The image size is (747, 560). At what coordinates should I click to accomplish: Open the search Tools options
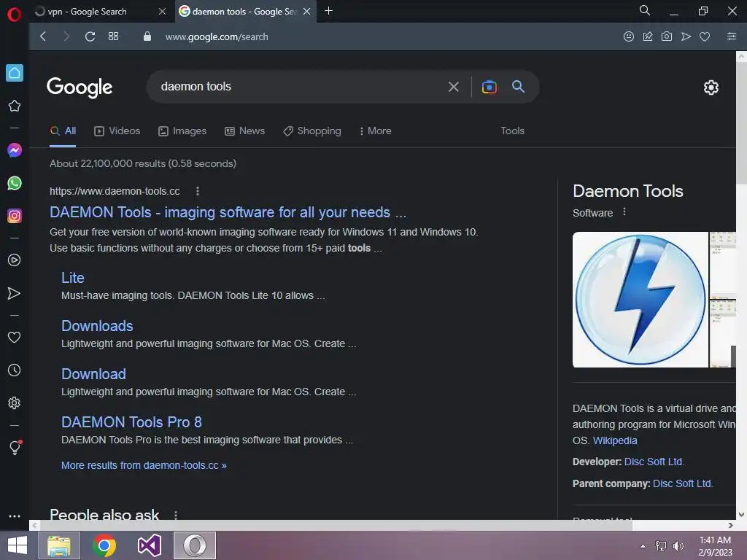(x=513, y=131)
